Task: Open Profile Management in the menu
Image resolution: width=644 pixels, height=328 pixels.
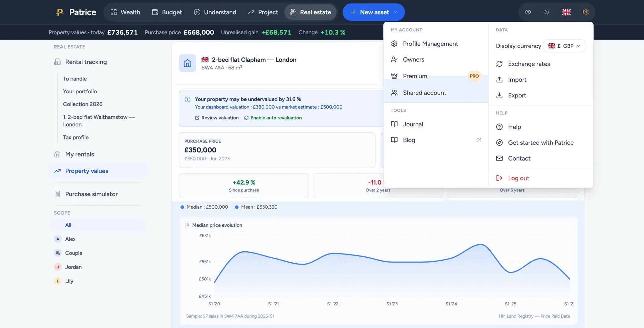Action: pyautogui.click(x=436, y=44)
